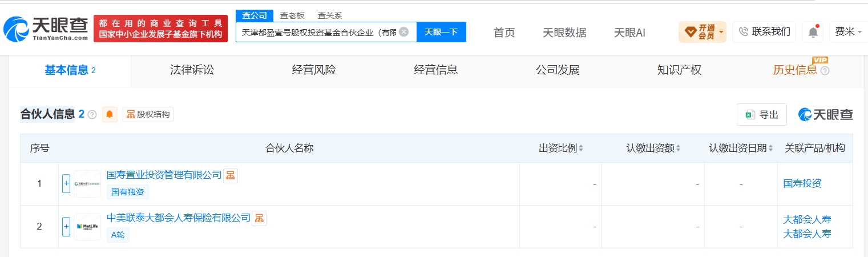Click 国寿置业 company logo thumbnail
Viewport: 868px width, 257px height.
pyautogui.click(x=87, y=184)
